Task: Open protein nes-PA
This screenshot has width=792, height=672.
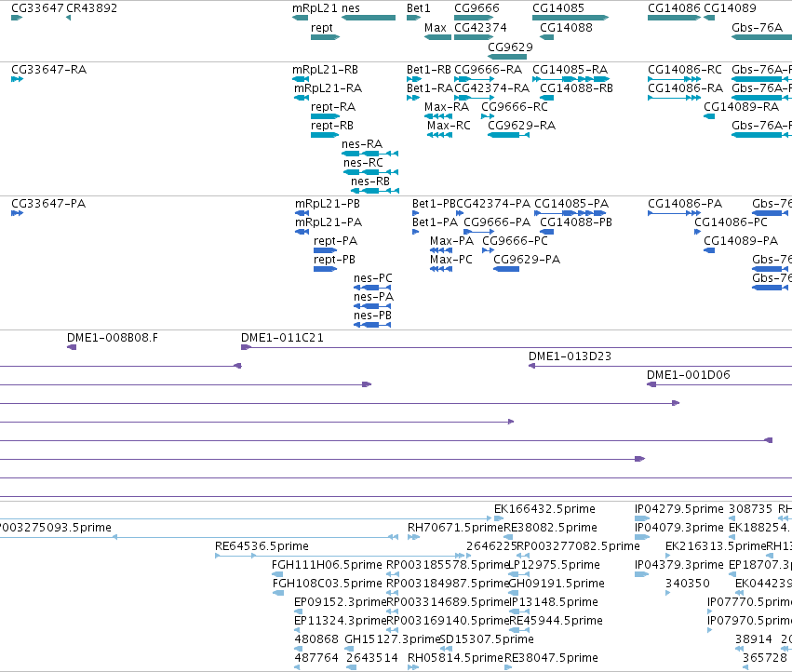Action: tap(373, 297)
